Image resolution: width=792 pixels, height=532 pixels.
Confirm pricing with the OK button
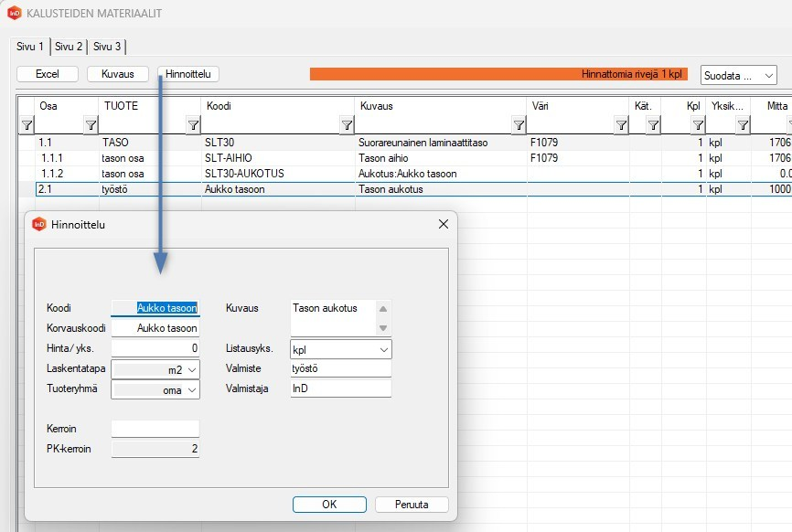click(329, 505)
